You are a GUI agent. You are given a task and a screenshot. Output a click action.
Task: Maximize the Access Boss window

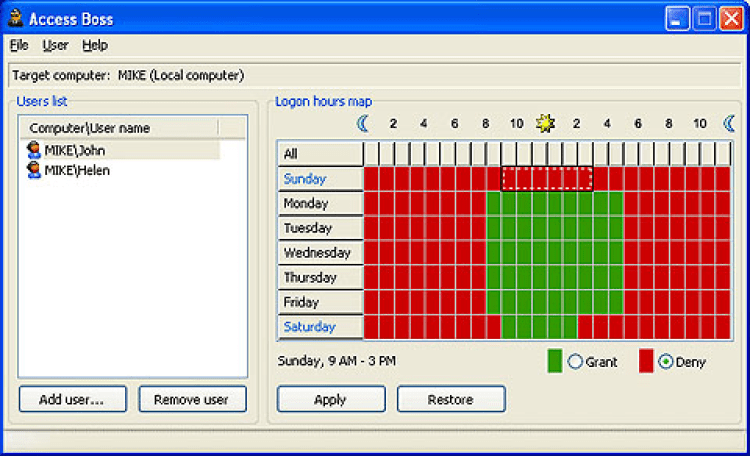(x=705, y=19)
